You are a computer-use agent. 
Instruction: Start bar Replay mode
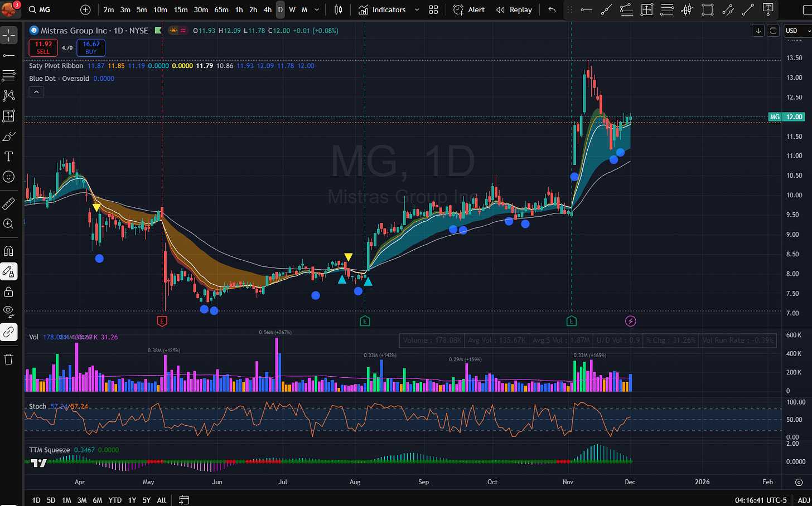click(x=514, y=9)
